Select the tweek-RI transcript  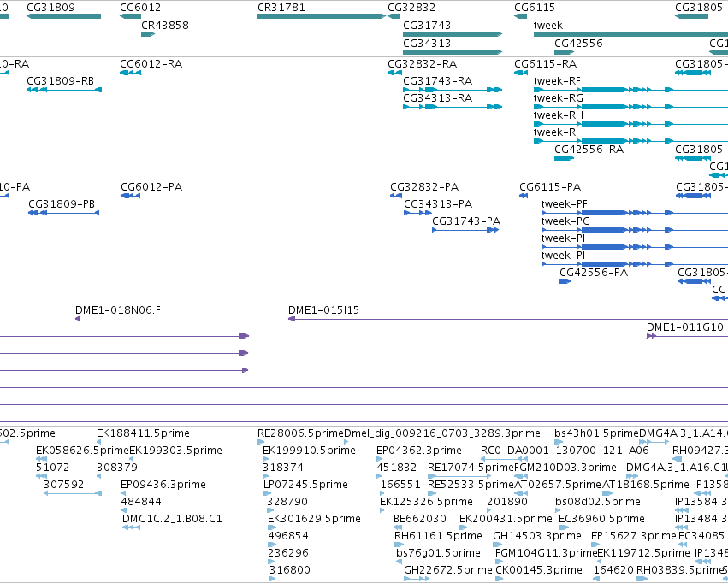(631, 141)
